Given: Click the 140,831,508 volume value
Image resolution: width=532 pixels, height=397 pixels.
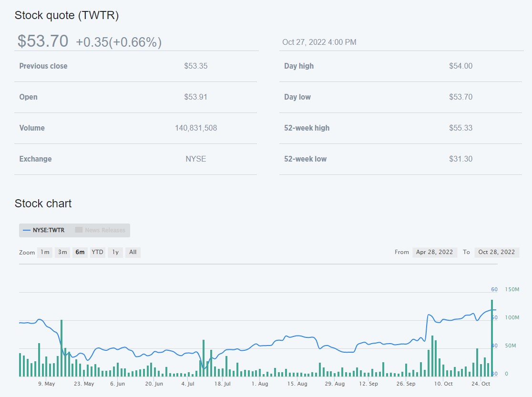Looking at the screenshot, I should [x=196, y=128].
